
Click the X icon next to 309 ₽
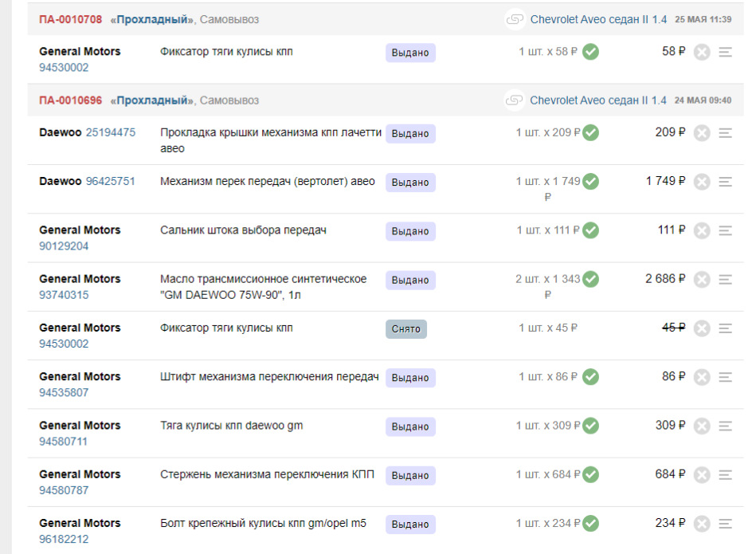(x=702, y=426)
